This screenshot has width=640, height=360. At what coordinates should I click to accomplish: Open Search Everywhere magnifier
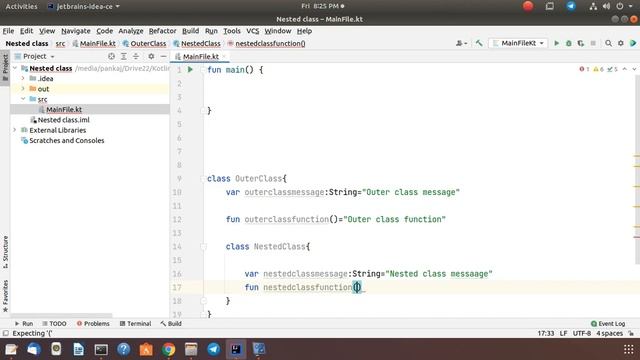pos(608,43)
